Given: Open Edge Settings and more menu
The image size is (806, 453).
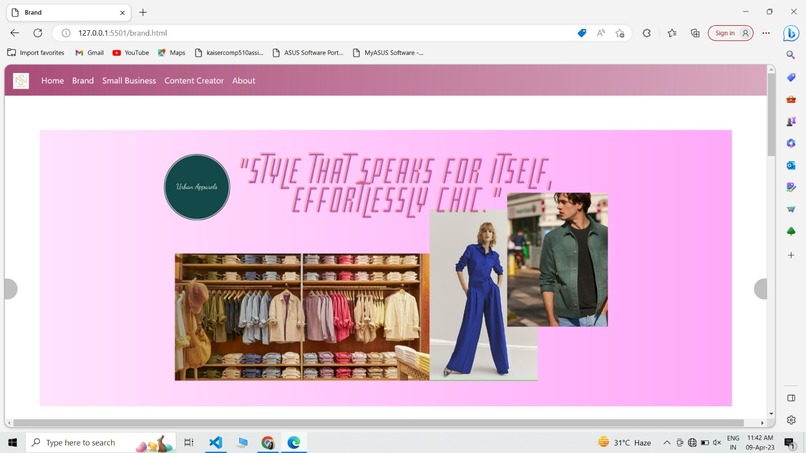Looking at the screenshot, I should [766, 33].
